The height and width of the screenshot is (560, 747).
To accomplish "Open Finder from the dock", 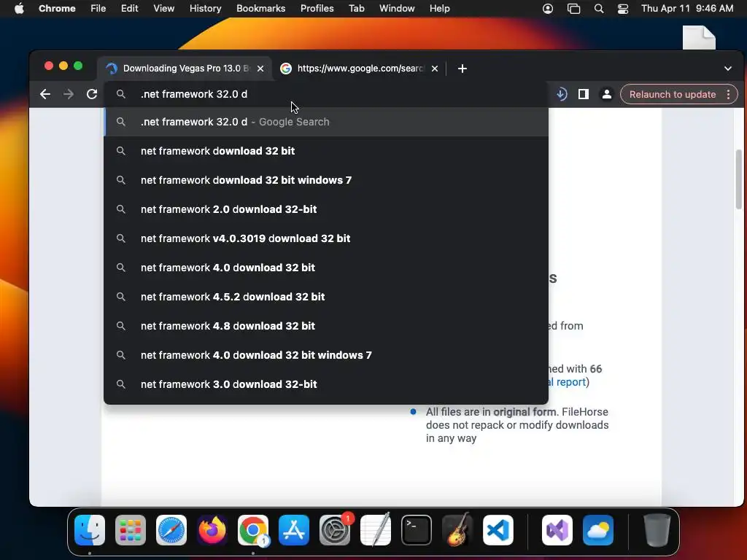I will point(90,530).
